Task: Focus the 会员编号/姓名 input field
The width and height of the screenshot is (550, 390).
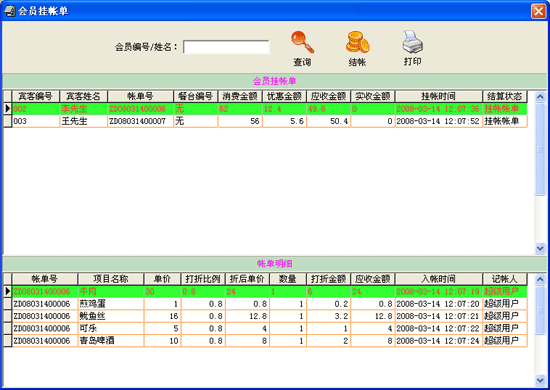Action: [226, 47]
